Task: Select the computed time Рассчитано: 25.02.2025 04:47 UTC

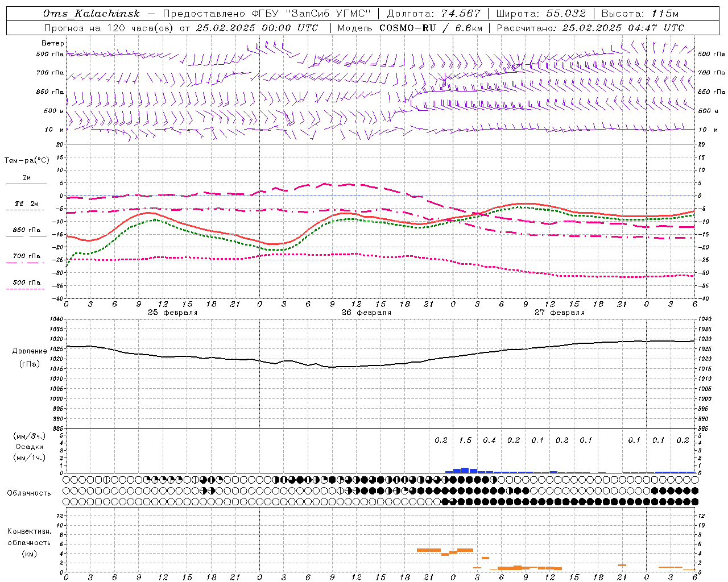Action: [x=590, y=28]
